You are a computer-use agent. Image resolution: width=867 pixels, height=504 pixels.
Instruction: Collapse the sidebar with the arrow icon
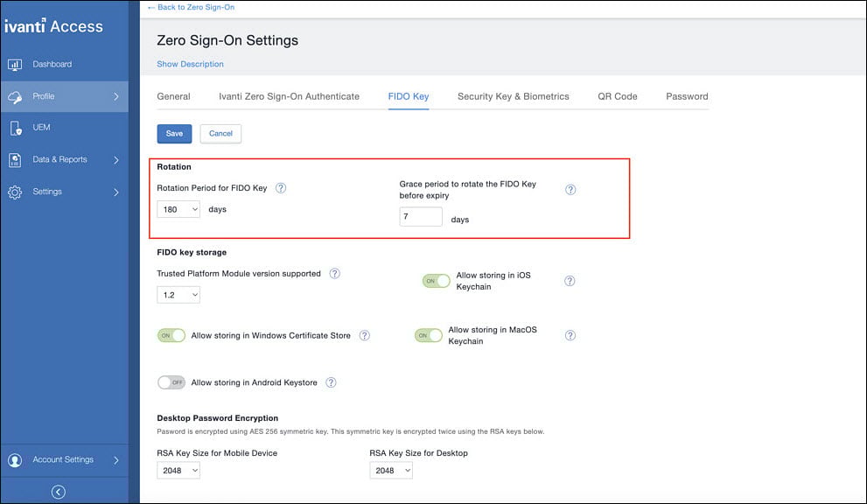[x=58, y=492]
